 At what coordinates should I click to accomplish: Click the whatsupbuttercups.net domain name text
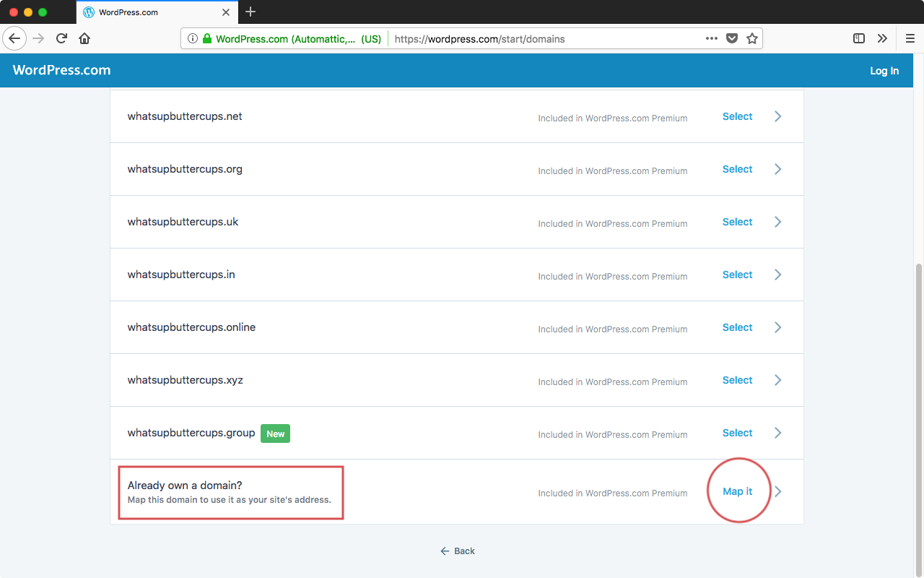[185, 116]
